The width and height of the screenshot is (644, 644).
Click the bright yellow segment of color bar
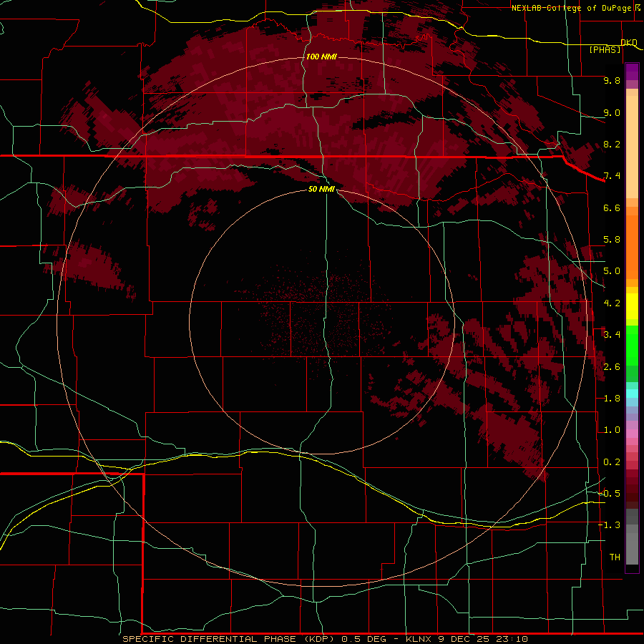coord(632,306)
